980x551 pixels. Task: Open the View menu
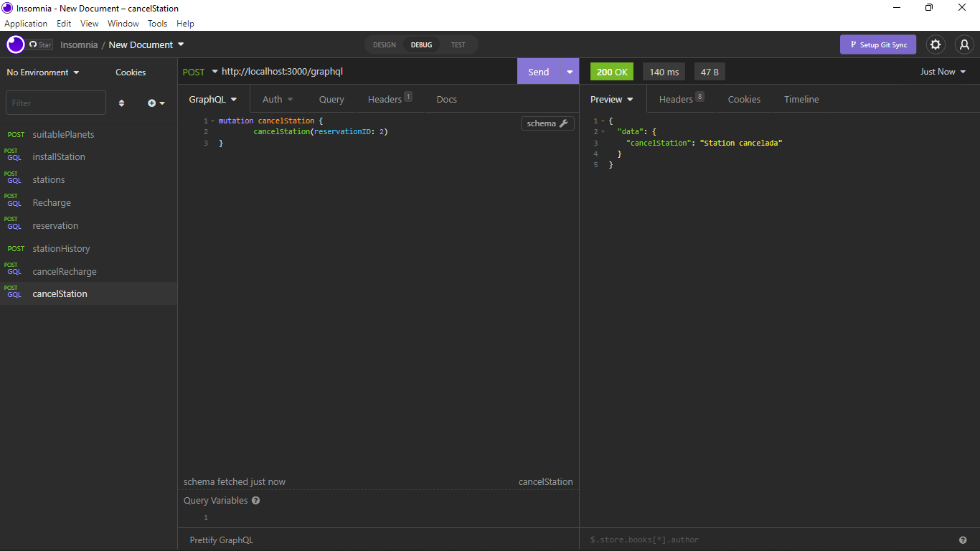(x=90, y=24)
